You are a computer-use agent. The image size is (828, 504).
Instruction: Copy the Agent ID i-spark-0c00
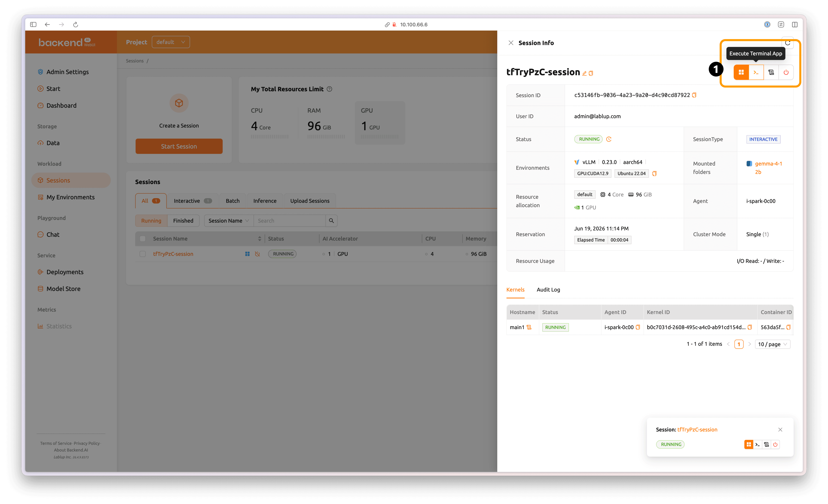(x=638, y=327)
